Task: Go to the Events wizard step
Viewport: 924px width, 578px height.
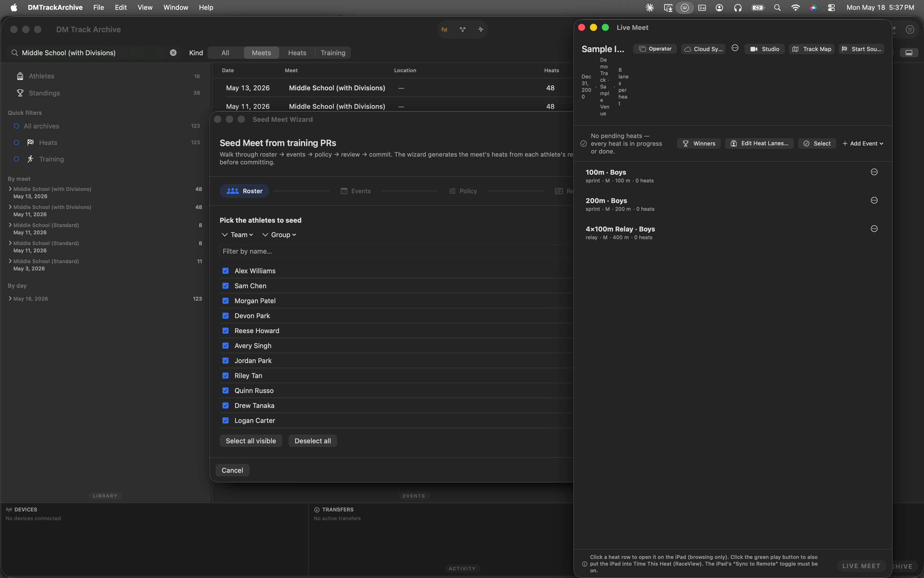Action: [356, 191]
